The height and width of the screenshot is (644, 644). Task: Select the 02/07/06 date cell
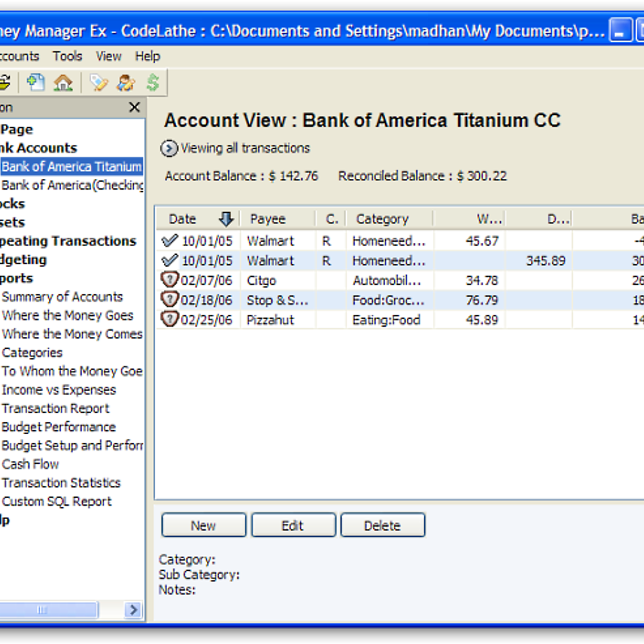coord(206,280)
